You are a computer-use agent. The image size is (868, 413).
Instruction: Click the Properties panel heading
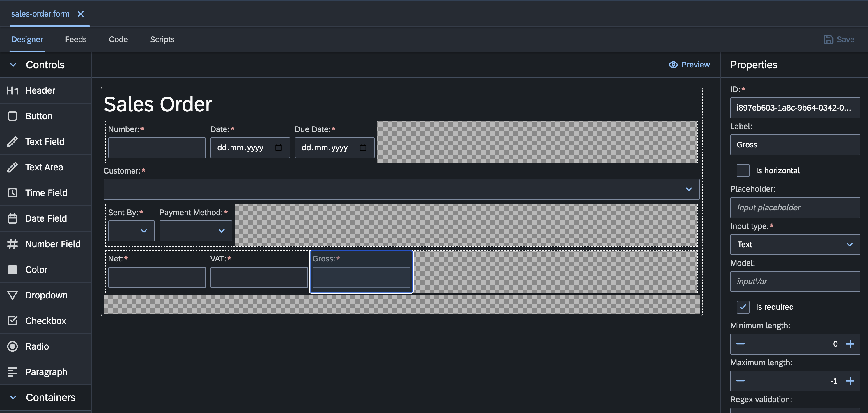(x=753, y=65)
